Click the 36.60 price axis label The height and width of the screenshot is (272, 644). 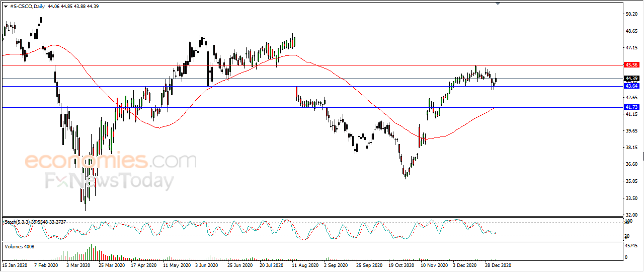(631, 164)
